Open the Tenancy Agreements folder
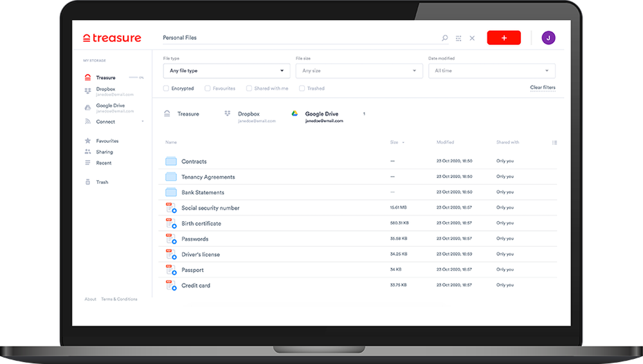Screen dimensions: 643x364 pyautogui.click(x=358, y=177)
